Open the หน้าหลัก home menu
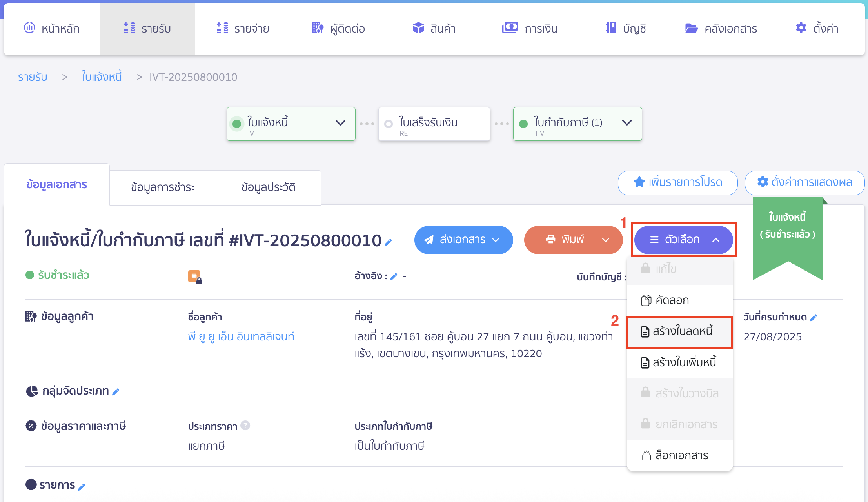Viewport: 868px width, 502px height. pyautogui.click(x=52, y=29)
